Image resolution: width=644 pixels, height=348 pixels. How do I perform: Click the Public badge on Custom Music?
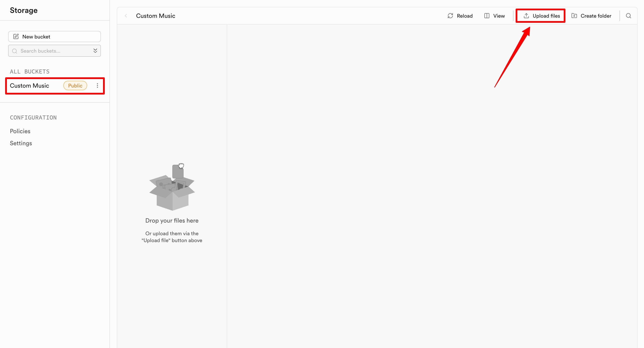75,85
